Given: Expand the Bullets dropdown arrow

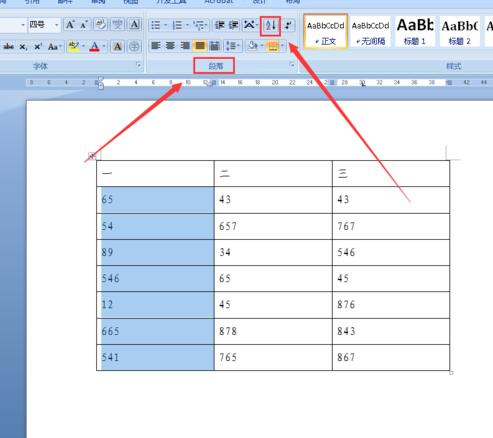Looking at the screenshot, I should point(165,25).
